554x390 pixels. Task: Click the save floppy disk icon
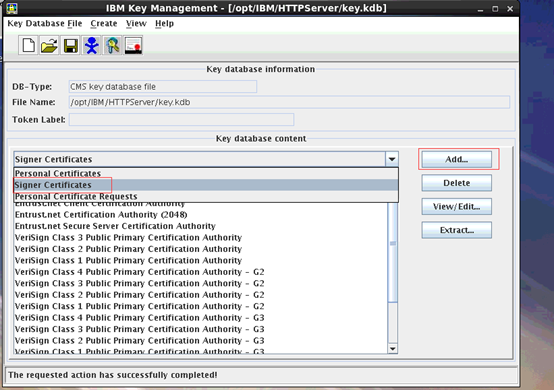[70, 46]
